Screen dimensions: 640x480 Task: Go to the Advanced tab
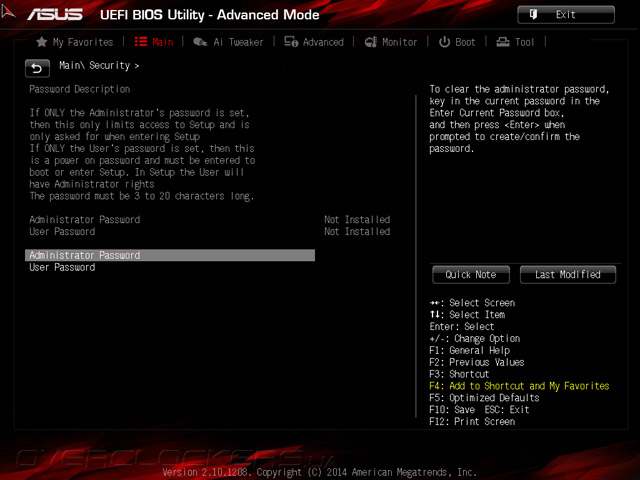point(314,42)
